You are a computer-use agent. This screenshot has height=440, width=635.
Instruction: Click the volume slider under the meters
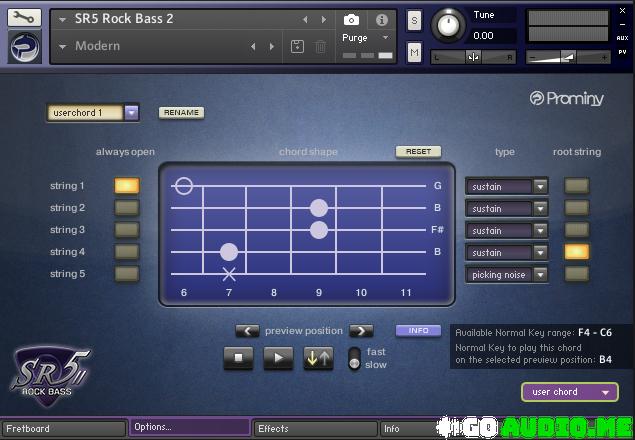[x=568, y=58]
